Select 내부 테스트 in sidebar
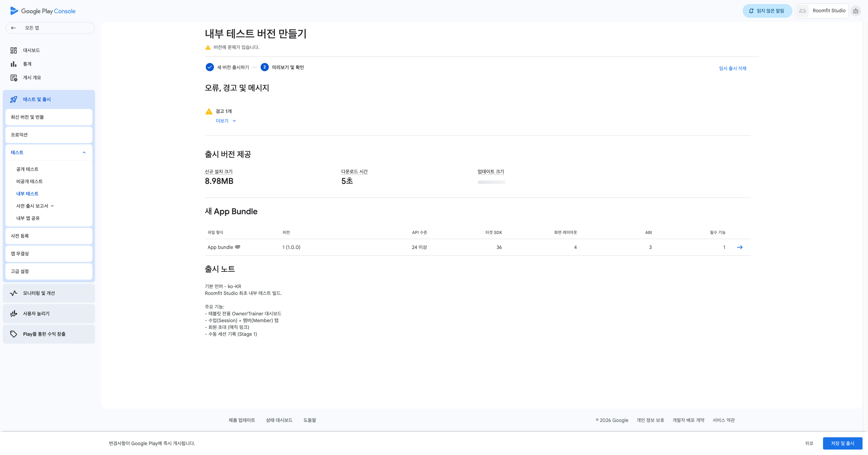Viewport: 868px width, 455px height. [27, 194]
